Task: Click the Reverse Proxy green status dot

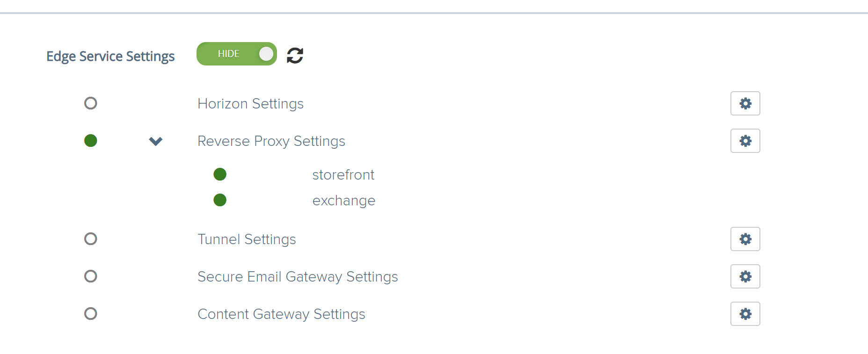Action: [91, 141]
